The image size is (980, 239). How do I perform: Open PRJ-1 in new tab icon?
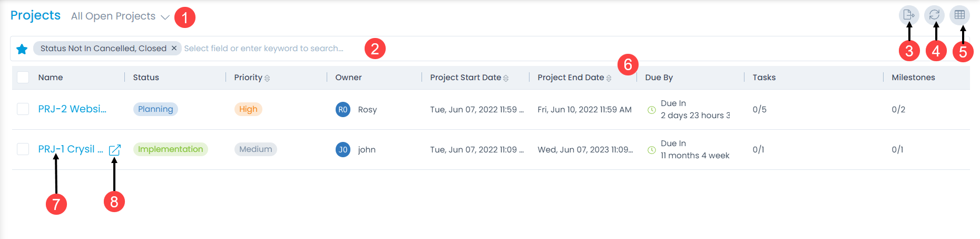coord(115,150)
